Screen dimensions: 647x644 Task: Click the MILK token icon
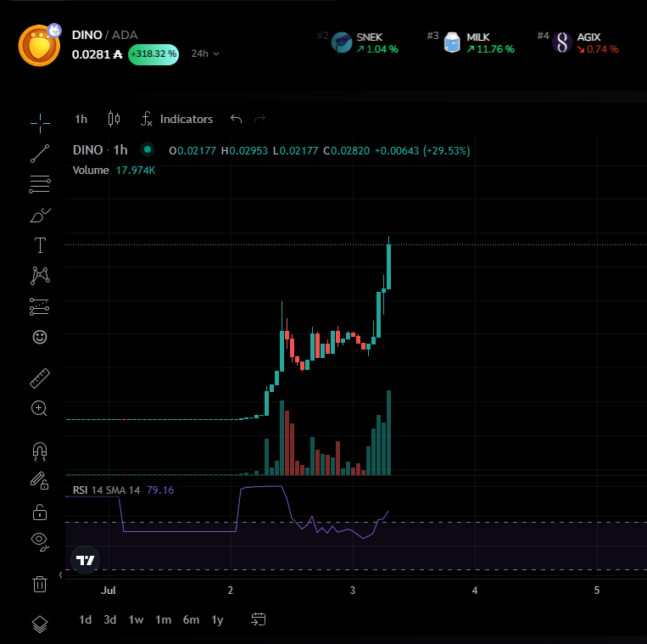coord(452,42)
